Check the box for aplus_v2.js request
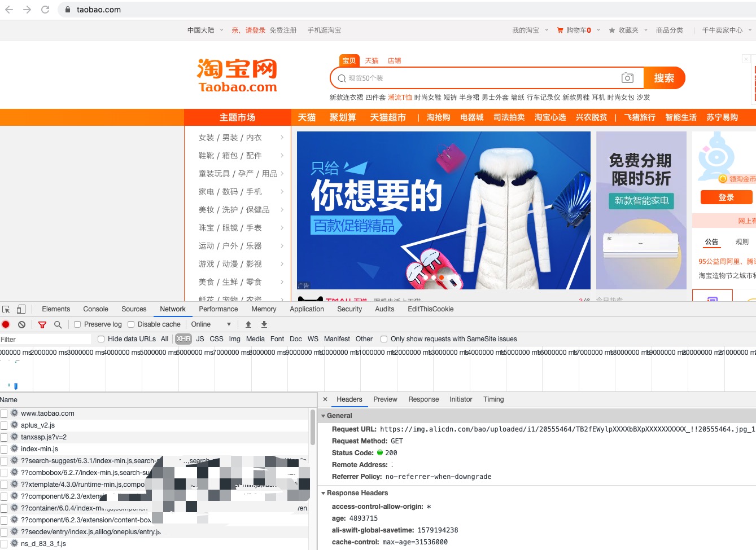756x550 pixels. pos(4,425)
